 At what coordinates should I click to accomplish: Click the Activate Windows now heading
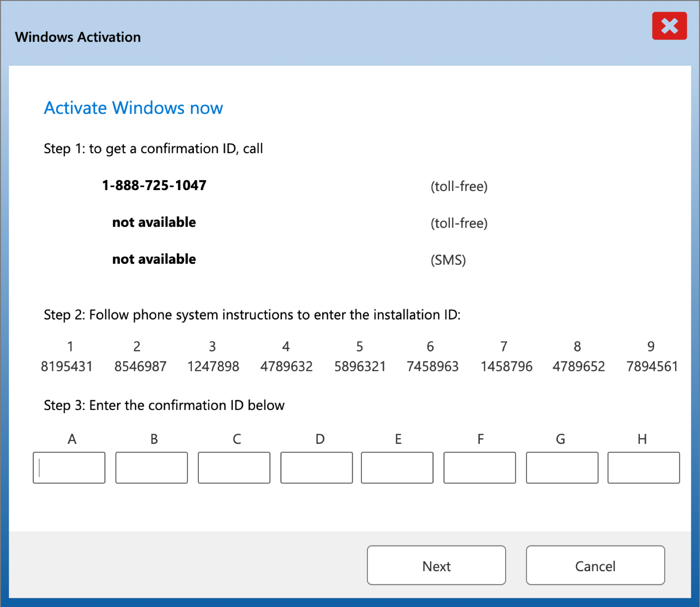pyautogui.click(x=133, y=108)
